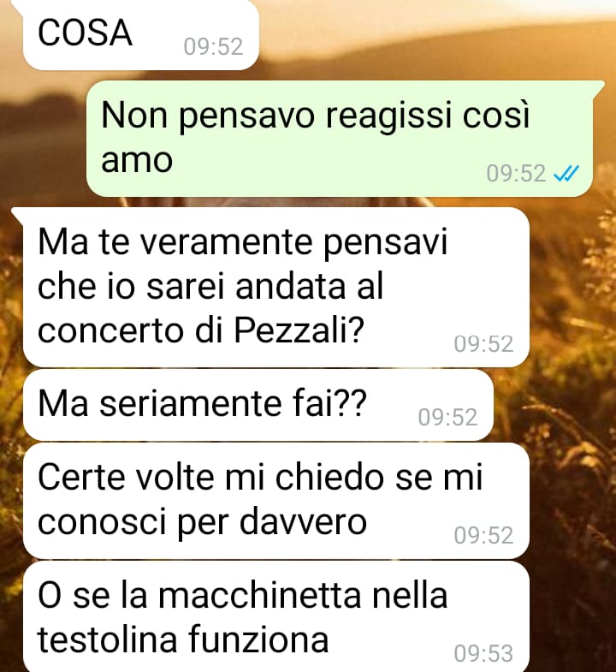Tap the blue double-check read receipt
Viewport: 616px width, 672px height.
coord(566,174)
